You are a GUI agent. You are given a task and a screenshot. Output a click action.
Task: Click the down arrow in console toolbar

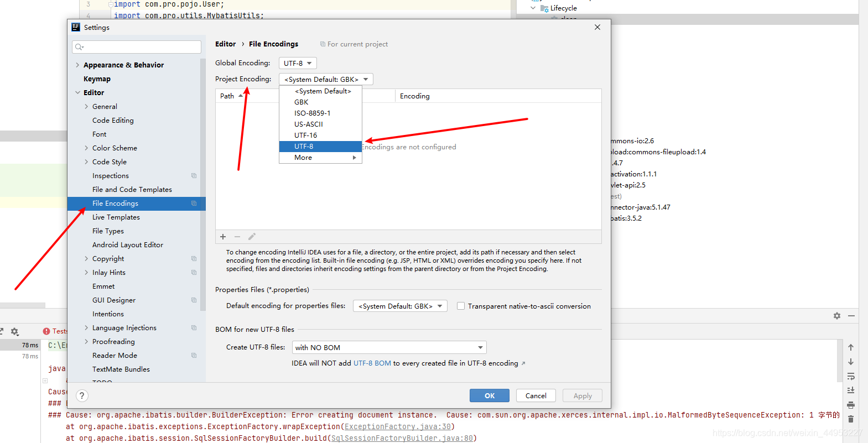tap(851, 362)
